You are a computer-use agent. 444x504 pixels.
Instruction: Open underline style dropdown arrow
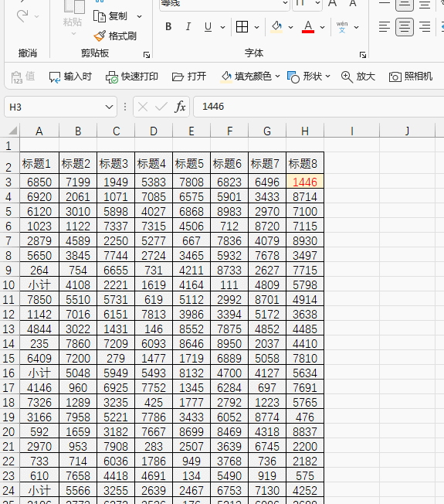(222, 27)
